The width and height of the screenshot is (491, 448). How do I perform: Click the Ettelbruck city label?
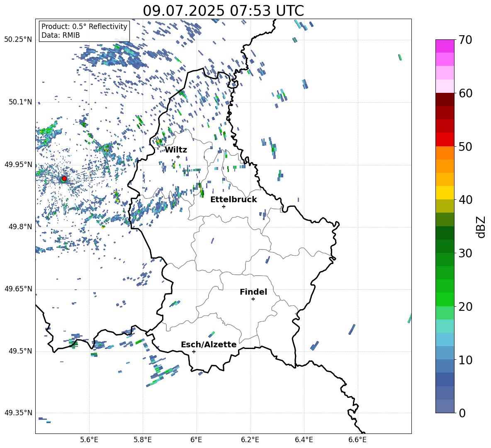233,200
